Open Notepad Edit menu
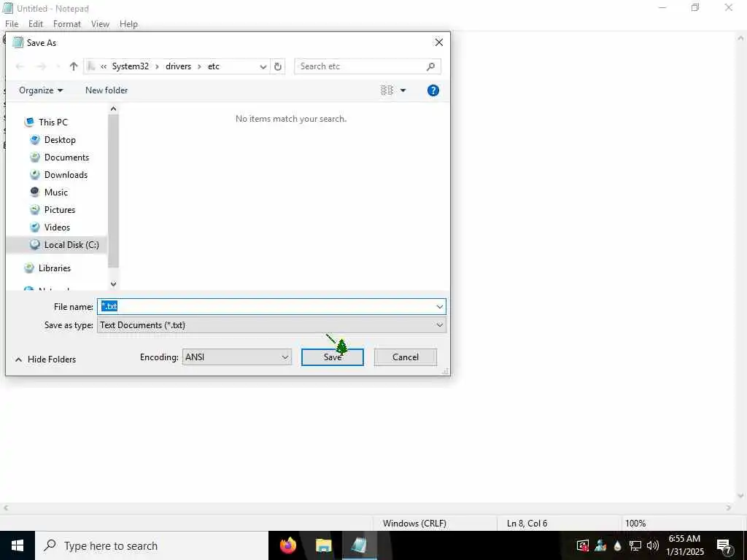The width and height of the screenshot is (747, 560). click(36, 24)
